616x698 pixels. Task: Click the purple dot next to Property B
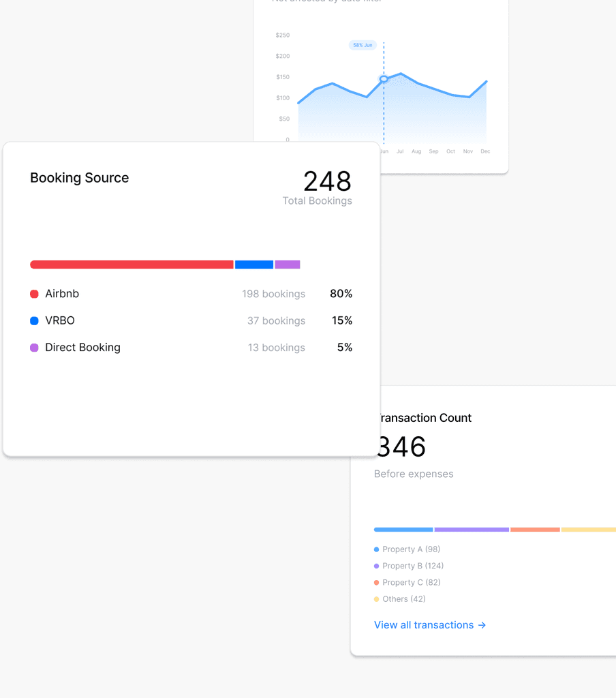(x=377, y=566)
